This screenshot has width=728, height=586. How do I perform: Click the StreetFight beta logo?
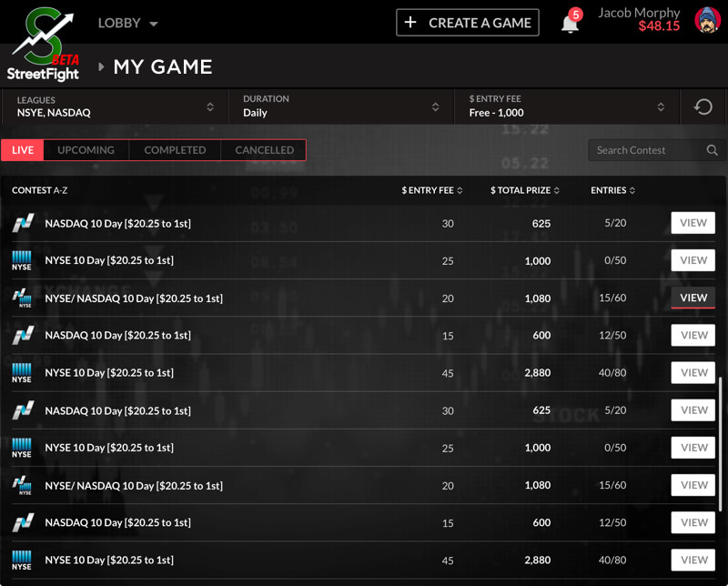pyautogui.click(x=42, y=44)
